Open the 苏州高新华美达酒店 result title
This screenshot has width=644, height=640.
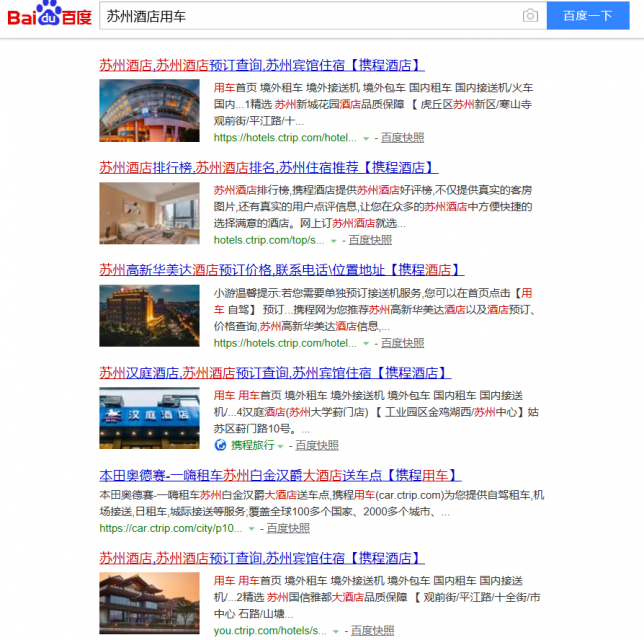(281, 270)
